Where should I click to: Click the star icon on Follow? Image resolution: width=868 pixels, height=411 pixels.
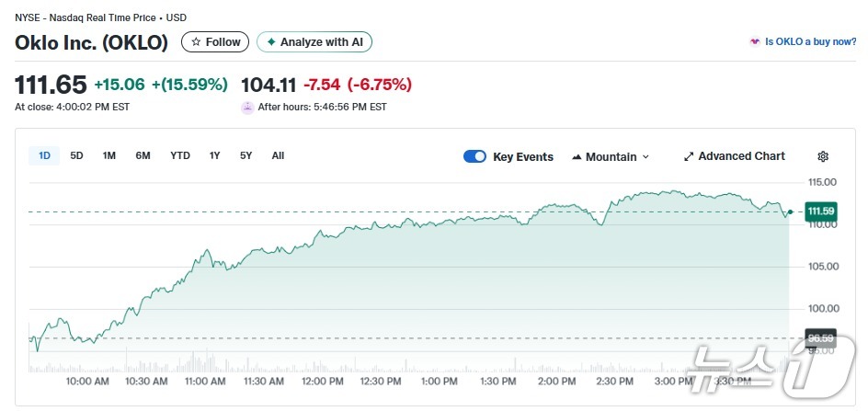tap(196, 42)
